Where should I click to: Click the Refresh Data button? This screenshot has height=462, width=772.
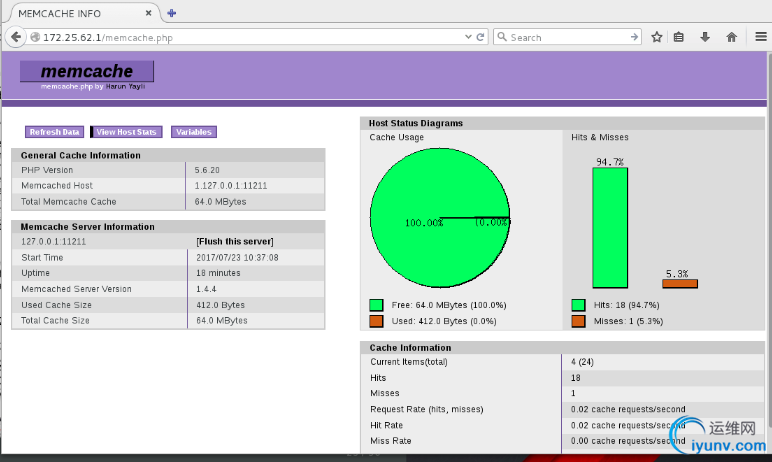pyautogui.click(x=54, y=132)
